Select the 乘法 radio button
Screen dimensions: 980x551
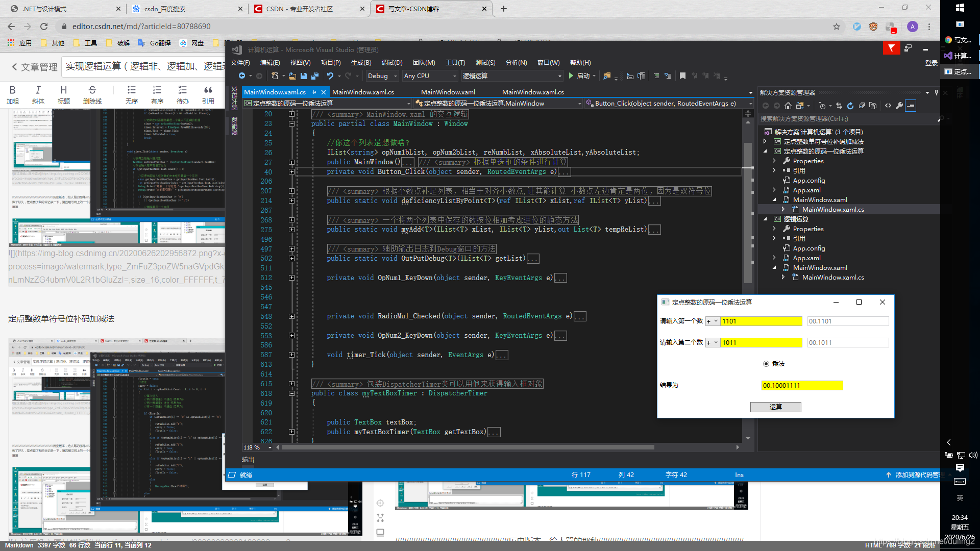[x=766, y=364]
